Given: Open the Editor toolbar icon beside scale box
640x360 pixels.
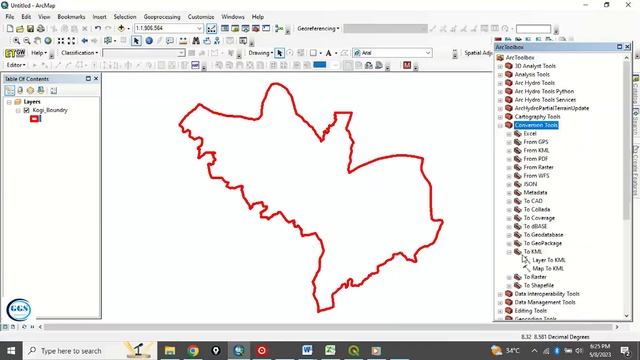Looking at the screenshot, I should point(211,29).
